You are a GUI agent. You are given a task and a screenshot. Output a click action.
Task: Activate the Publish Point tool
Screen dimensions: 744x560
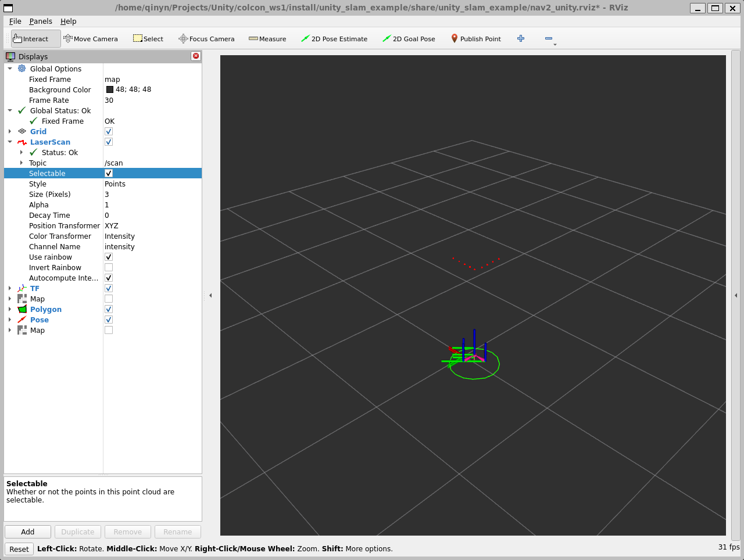(x=476, y=39)
